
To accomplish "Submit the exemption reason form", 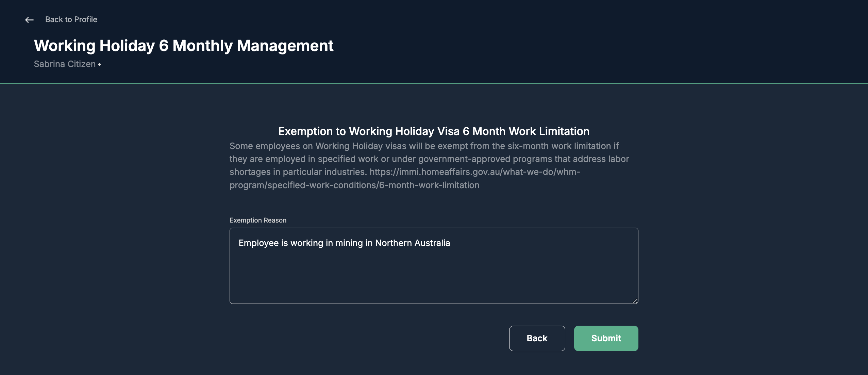I will [x=606, y=338].
